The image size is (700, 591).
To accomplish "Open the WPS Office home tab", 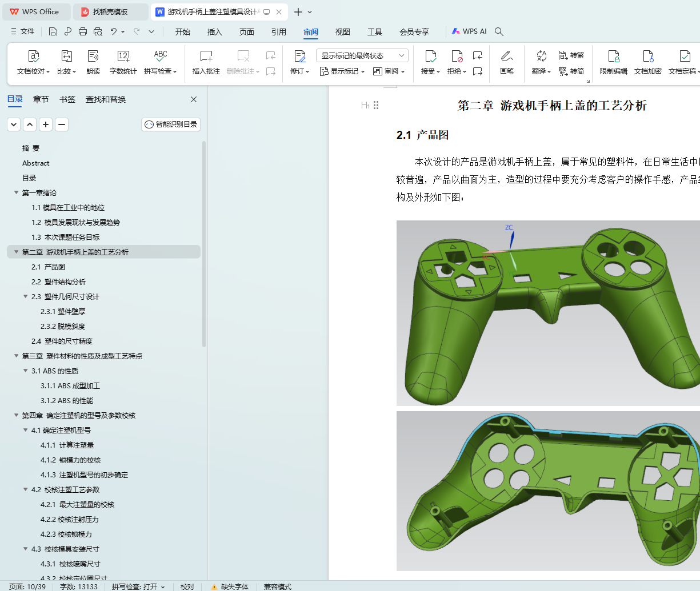I will tap(35, 11).
